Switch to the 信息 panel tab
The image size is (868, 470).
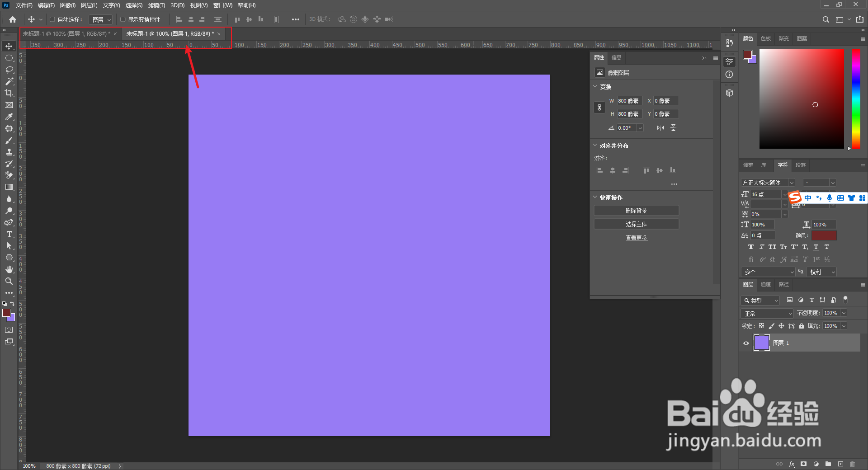coord(617,57)
